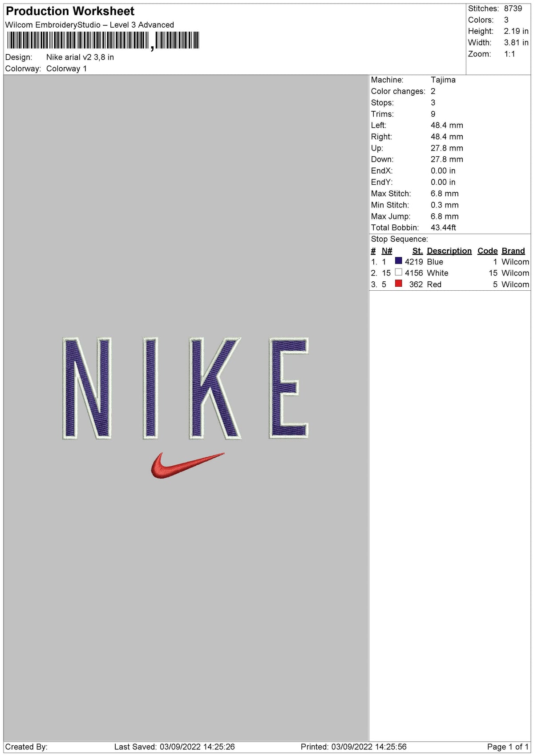The width and height of the screenshot is (534, 756).
Task: Click the red Nike swoosh in preview
Action: pyautogui.click(x=187, y=466)
